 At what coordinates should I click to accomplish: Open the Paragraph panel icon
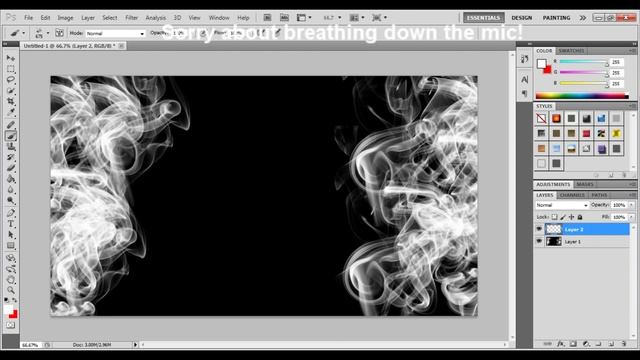point(524,93)
